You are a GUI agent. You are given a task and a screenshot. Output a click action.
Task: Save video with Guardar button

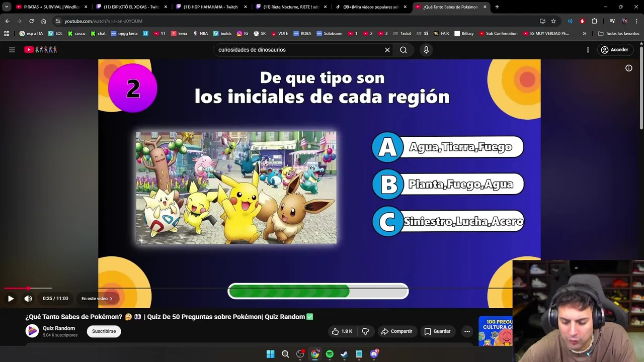tap(437, 331)
